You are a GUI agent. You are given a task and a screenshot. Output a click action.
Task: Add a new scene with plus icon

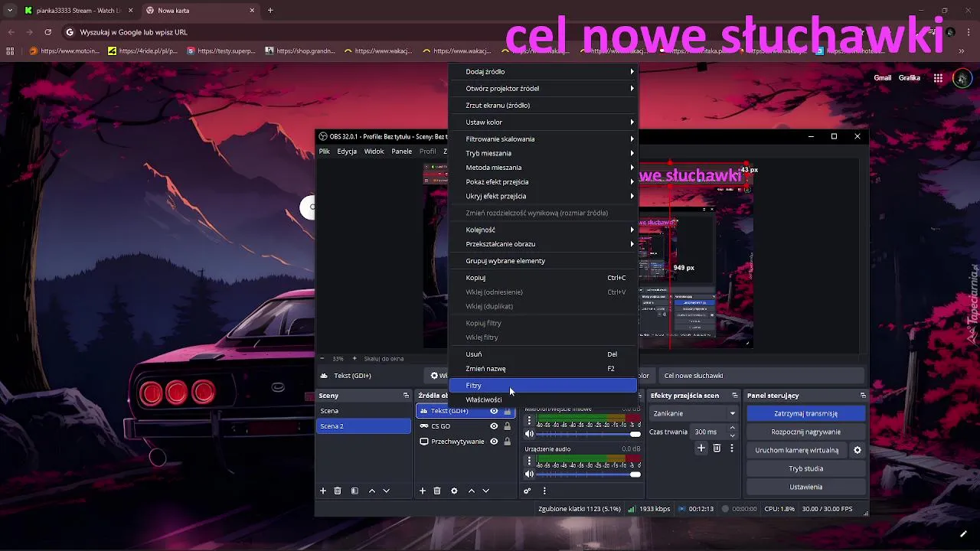pyautogui.click(x=323, y=491)
